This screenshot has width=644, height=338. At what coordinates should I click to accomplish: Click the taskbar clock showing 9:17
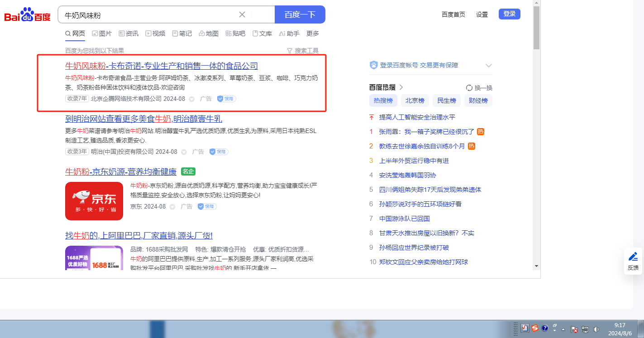point(620,329)
